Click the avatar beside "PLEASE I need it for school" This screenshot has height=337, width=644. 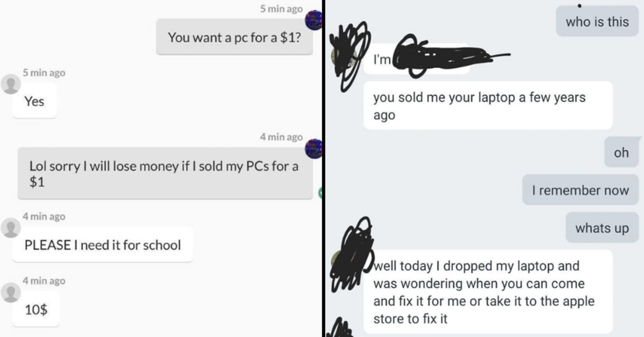click(x=10, y=228)
